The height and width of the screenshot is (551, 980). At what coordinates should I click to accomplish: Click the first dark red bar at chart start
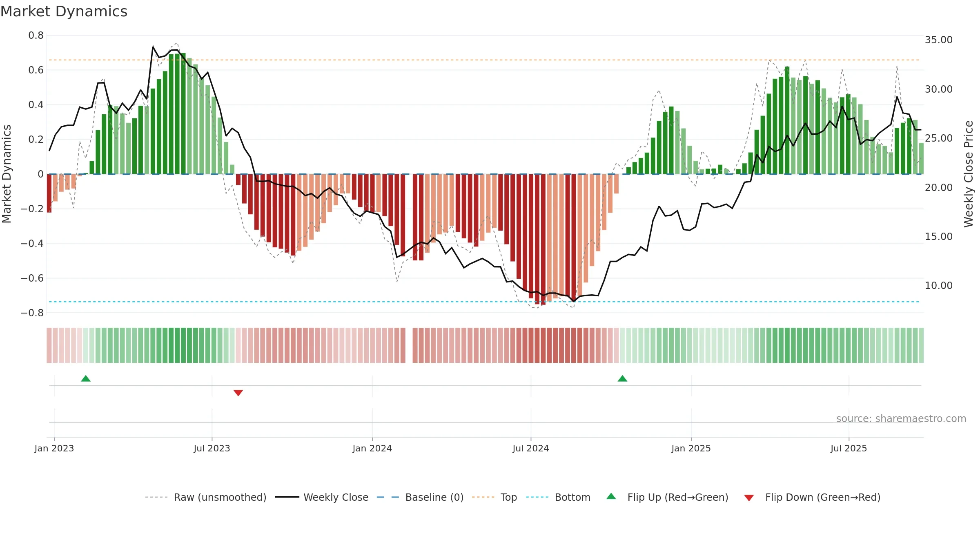click(x=49, y=193)
